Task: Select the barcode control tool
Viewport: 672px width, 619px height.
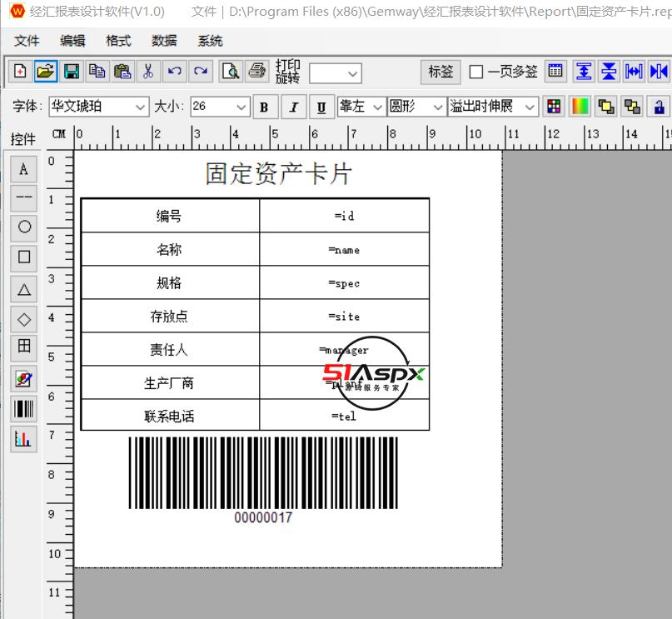Action: click(x=24, y=408)
